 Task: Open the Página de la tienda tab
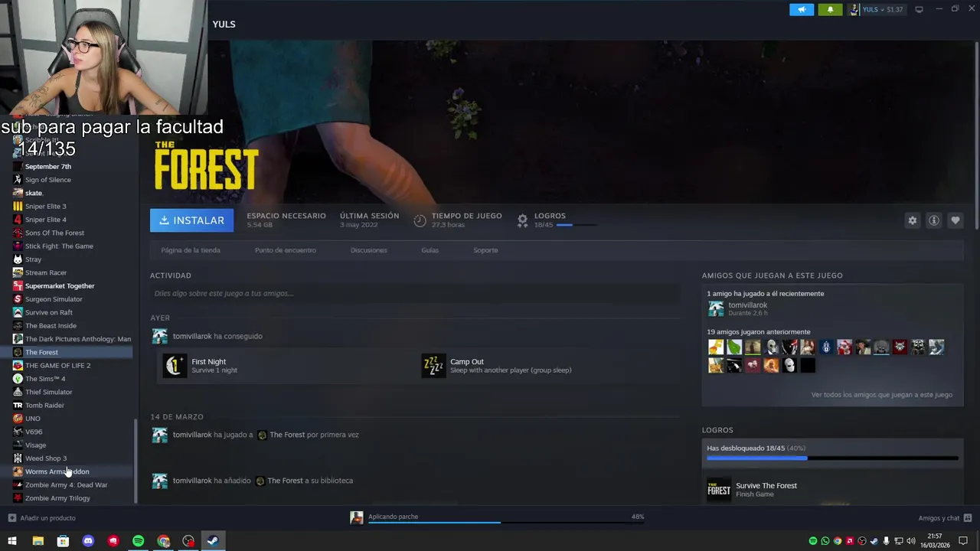(x=191, y=250)
